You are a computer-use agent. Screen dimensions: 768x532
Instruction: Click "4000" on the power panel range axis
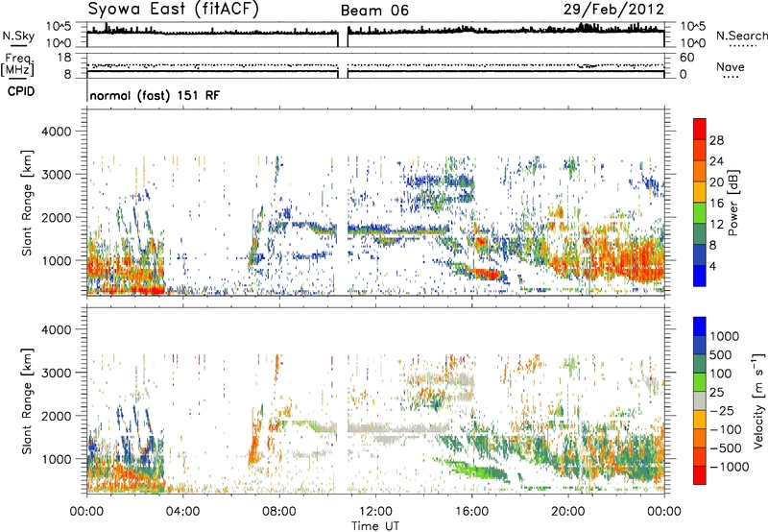click(x=56, y=132)
